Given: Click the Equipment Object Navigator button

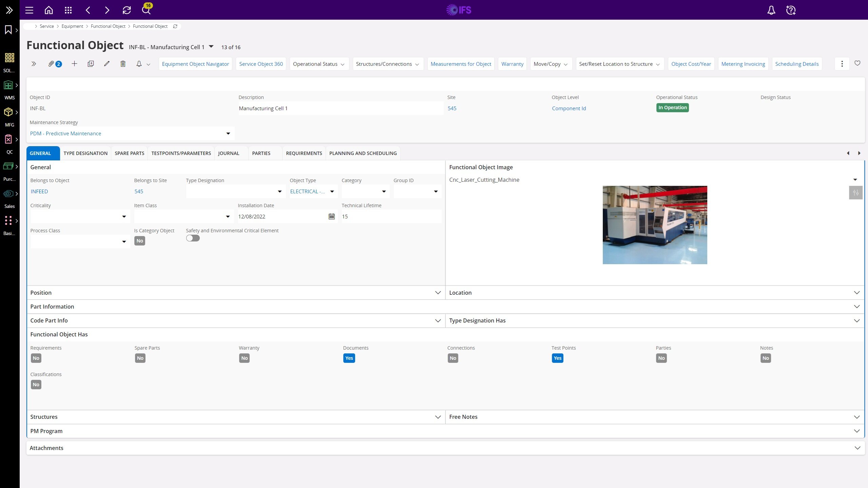Looking at the screenshot, I should point(195,64).
